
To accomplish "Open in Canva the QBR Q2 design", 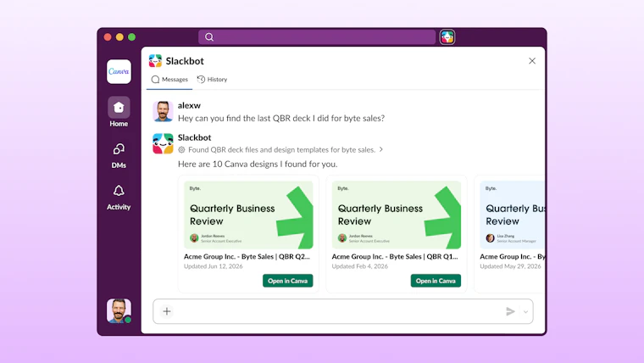I will (x=287, y=281).
